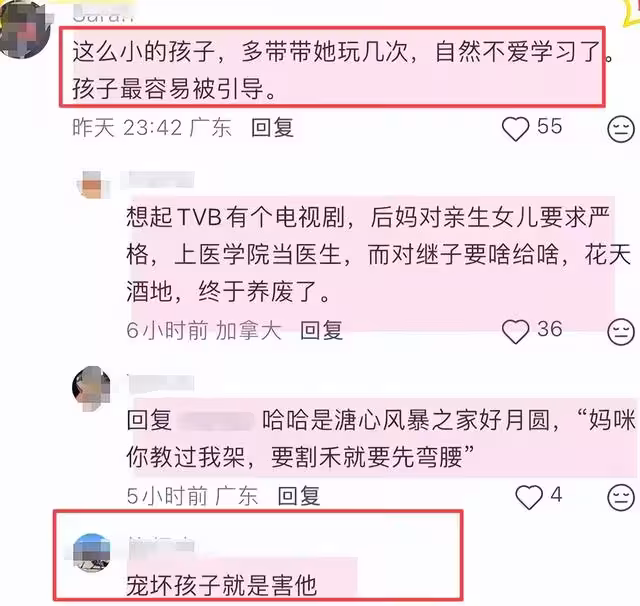This screenshot has height=606, width=640.
Task: Open the top commenter's blurred avatar
Action: [x=24, y=29]
